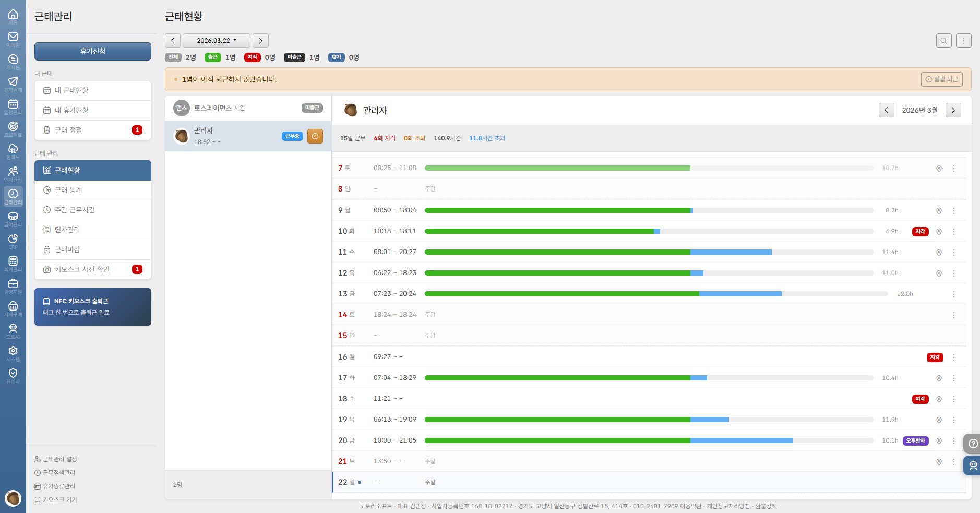This screenshot has width=980, height=513.
Task: Click the search magnifier icon at top right
Action: [943, 41]
